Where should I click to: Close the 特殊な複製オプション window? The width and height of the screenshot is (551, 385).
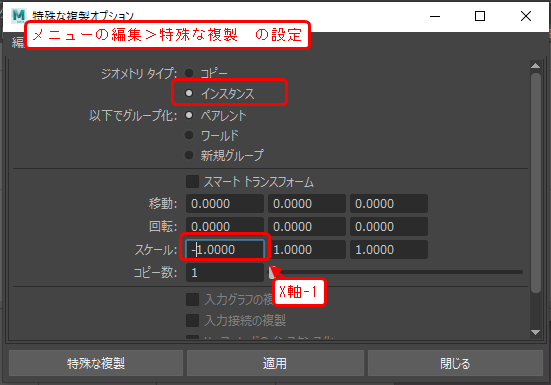(x=526, y=16)
